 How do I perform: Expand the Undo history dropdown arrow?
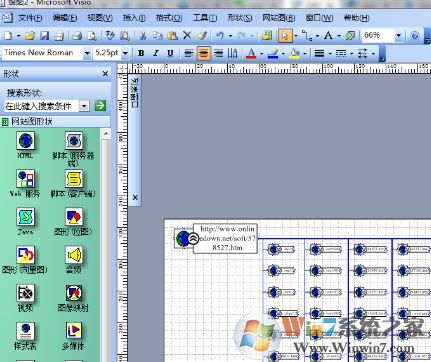point(230,35)
